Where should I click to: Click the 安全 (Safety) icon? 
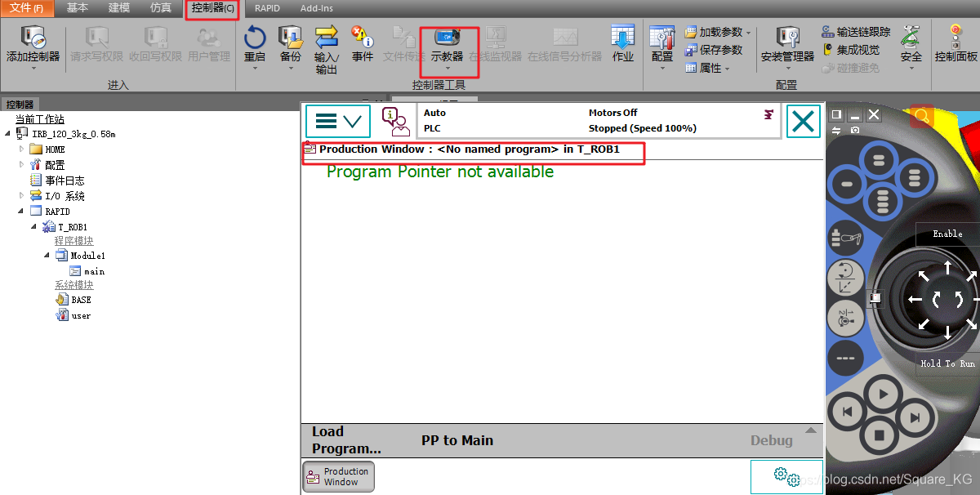[911, 37]
